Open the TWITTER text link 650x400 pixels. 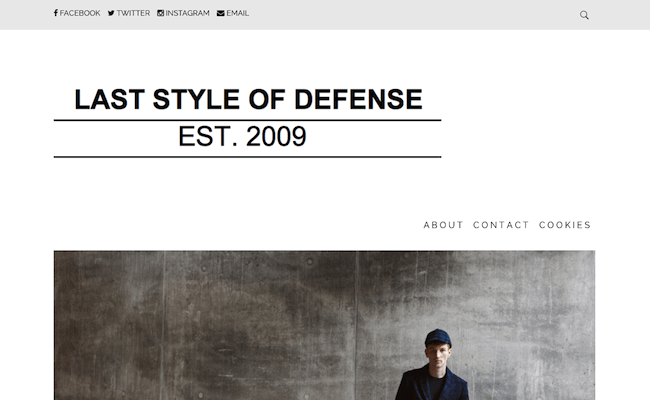(x=133, y=14)
